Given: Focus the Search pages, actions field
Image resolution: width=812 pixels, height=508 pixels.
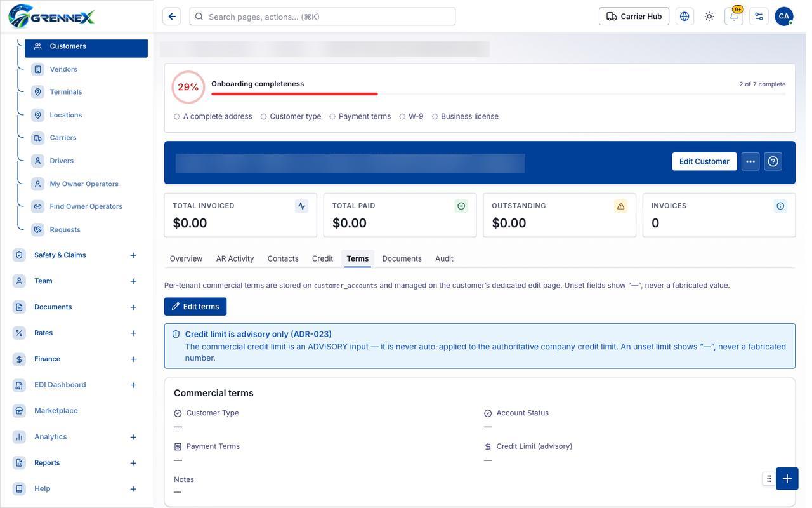Looking at the screenshot, I should point(322,17).
